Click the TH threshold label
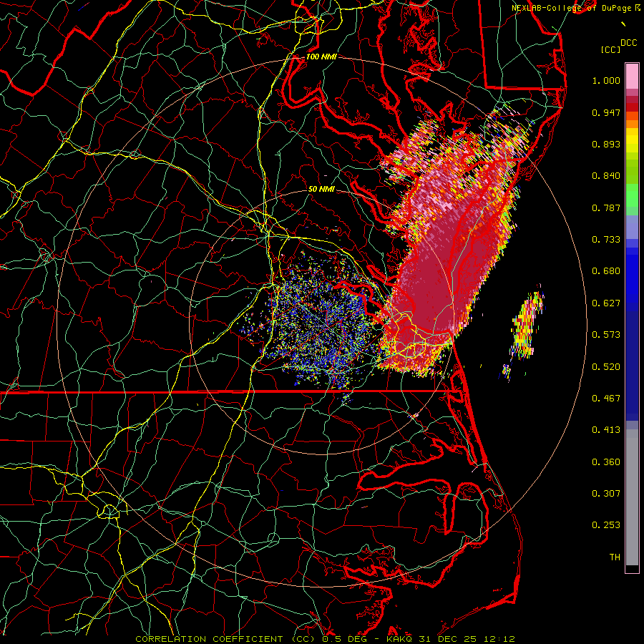 615,557
